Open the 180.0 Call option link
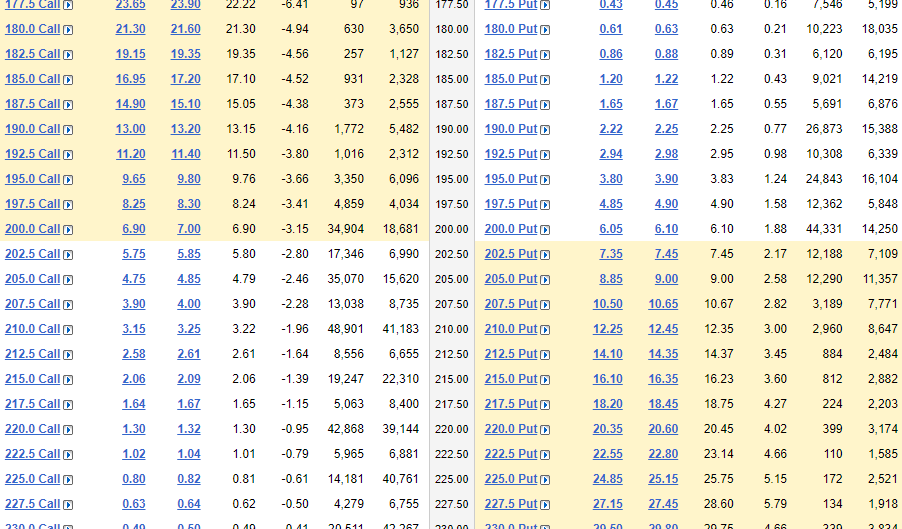This screenshot has height=529, width=902. 32,29
